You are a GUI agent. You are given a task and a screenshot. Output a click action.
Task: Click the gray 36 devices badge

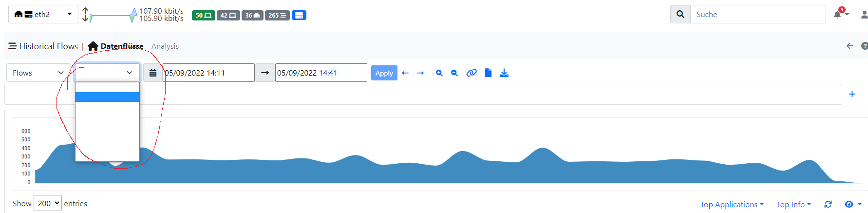[252, 15]
